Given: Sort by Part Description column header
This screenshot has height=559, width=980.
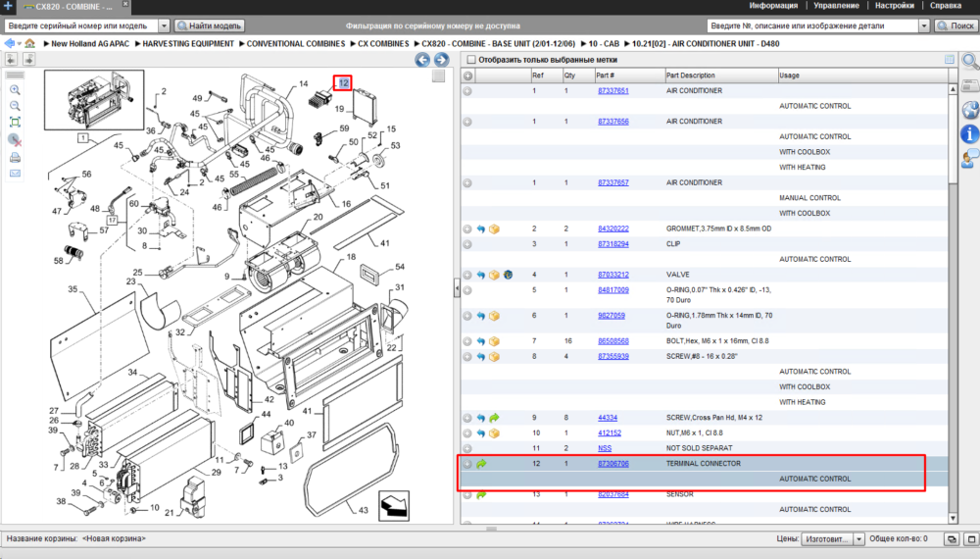Looking at the screenshot, I should click(721, 76).
